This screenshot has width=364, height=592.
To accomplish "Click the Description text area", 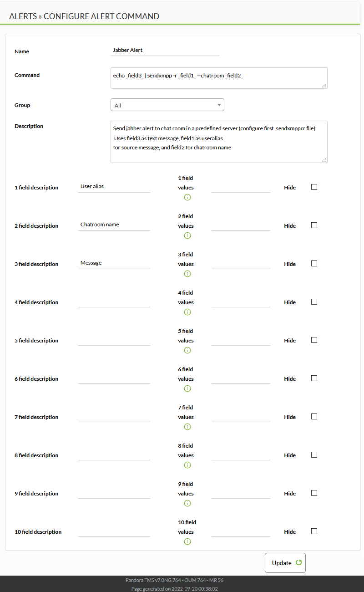I will click(x=219, y=142).
